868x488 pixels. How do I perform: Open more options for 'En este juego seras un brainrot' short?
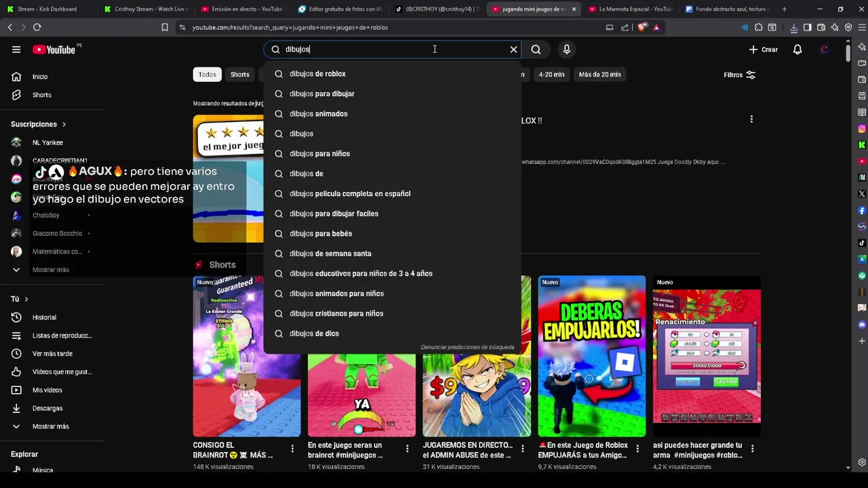point(408,449)
